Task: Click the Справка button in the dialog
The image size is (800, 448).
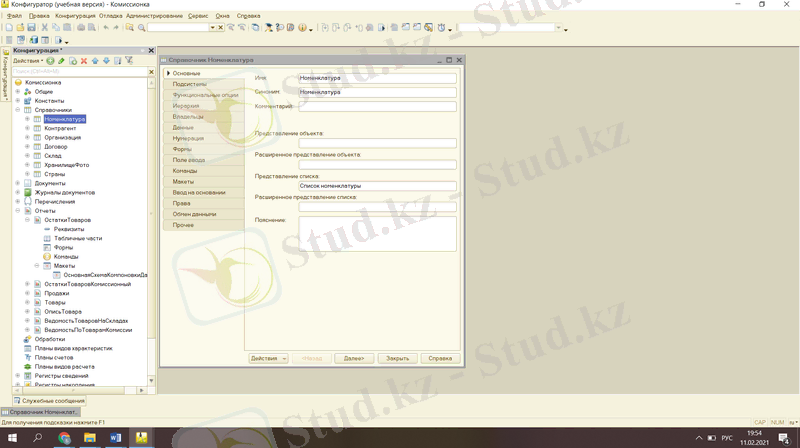Action: pos(440,358)
